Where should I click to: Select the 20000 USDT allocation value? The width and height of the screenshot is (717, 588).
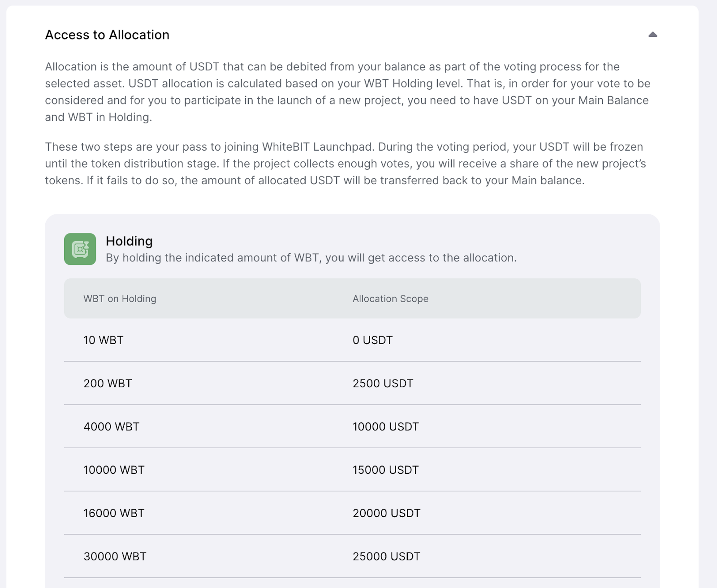[386, 513]
